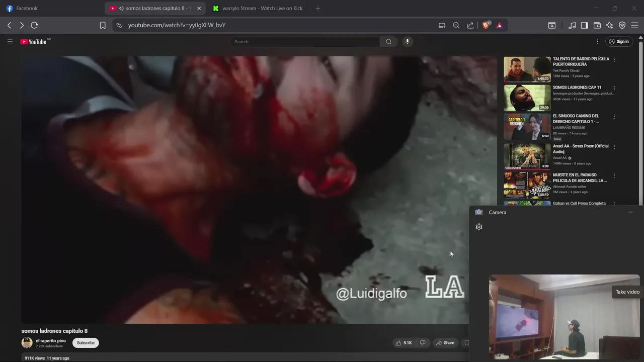Like the video with thumbs up

pyautogui.click(x=404, y=343)
